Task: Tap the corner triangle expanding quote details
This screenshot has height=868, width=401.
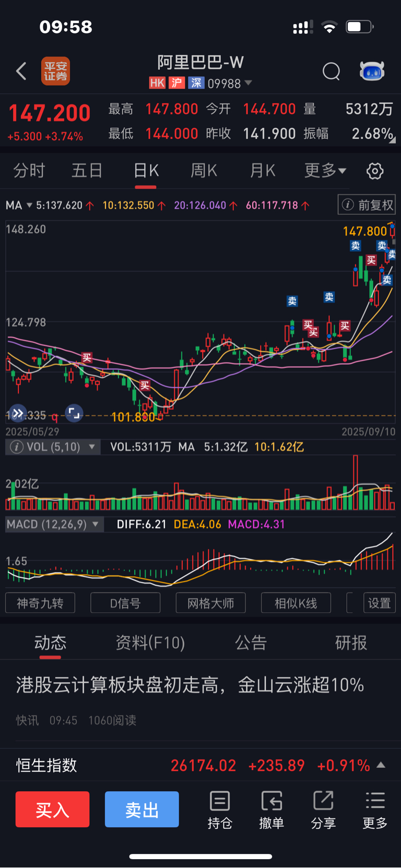Action: tap(392, 139)
